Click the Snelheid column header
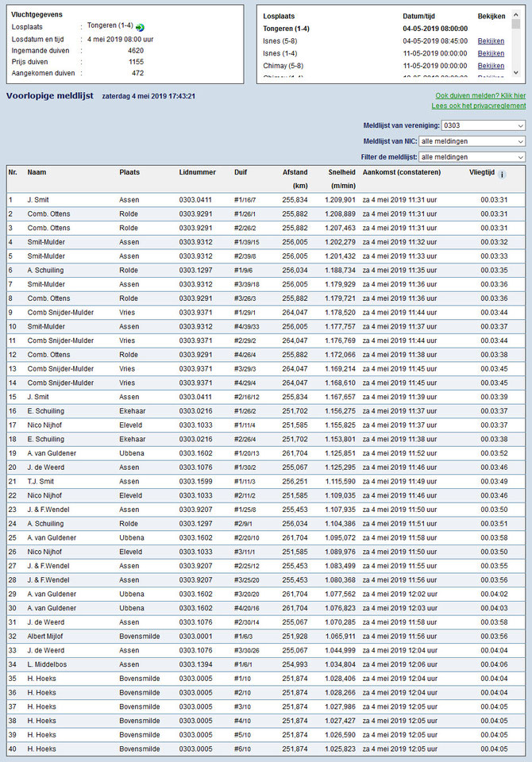Image resolution: width=532 pixels, height=762 pixels. (x=342, y=172)
